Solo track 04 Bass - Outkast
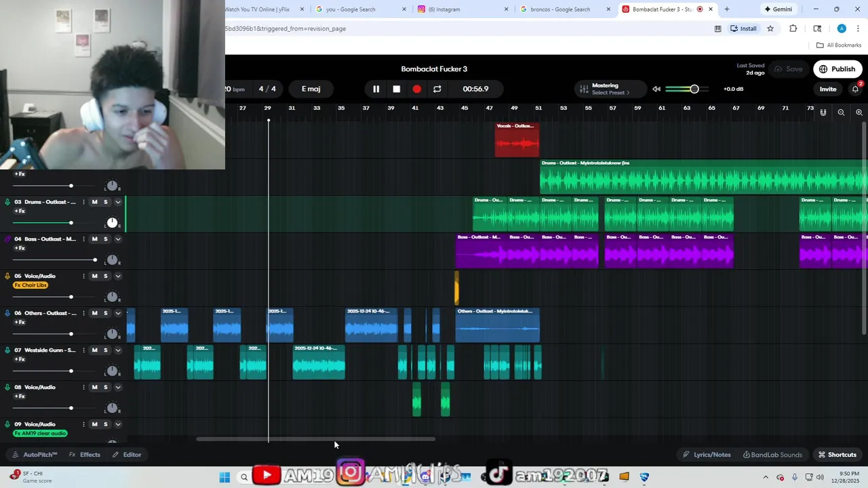 (x=105, y=239)
